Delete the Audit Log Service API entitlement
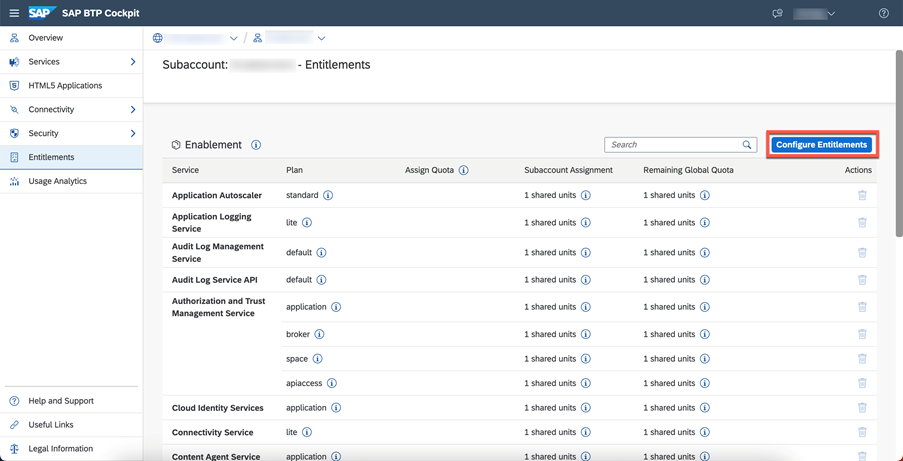Viewport: 903px width, 461px height. [862, 280]
